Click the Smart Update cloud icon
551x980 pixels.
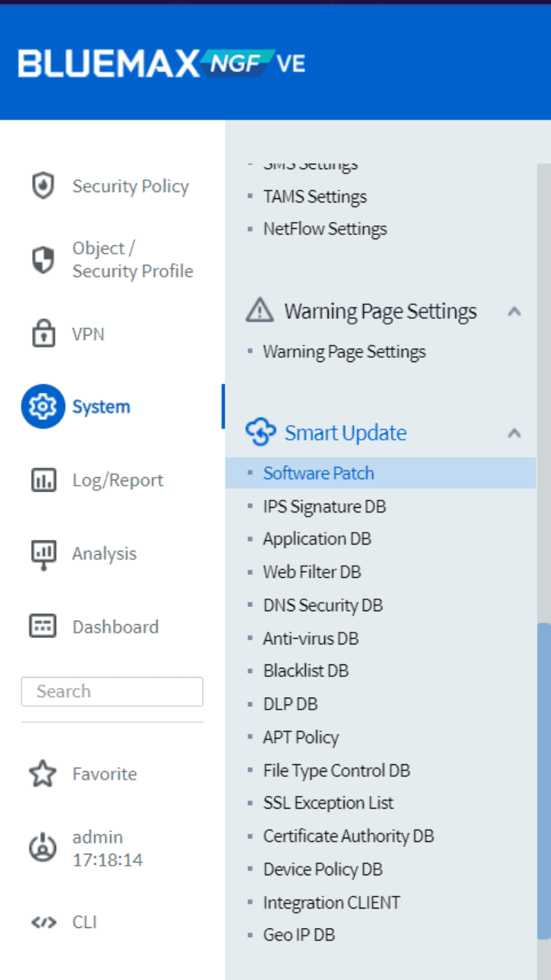[261, 432]
